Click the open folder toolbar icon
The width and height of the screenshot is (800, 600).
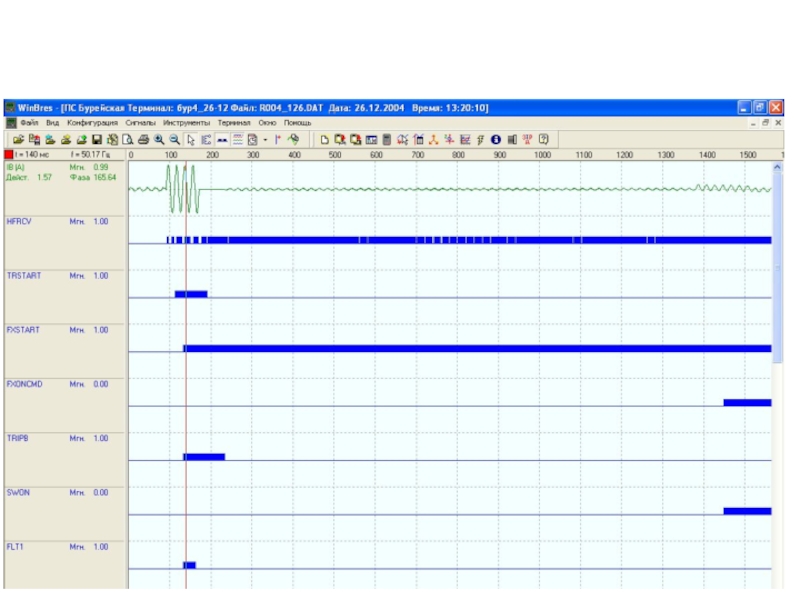(x=18, y=140)
